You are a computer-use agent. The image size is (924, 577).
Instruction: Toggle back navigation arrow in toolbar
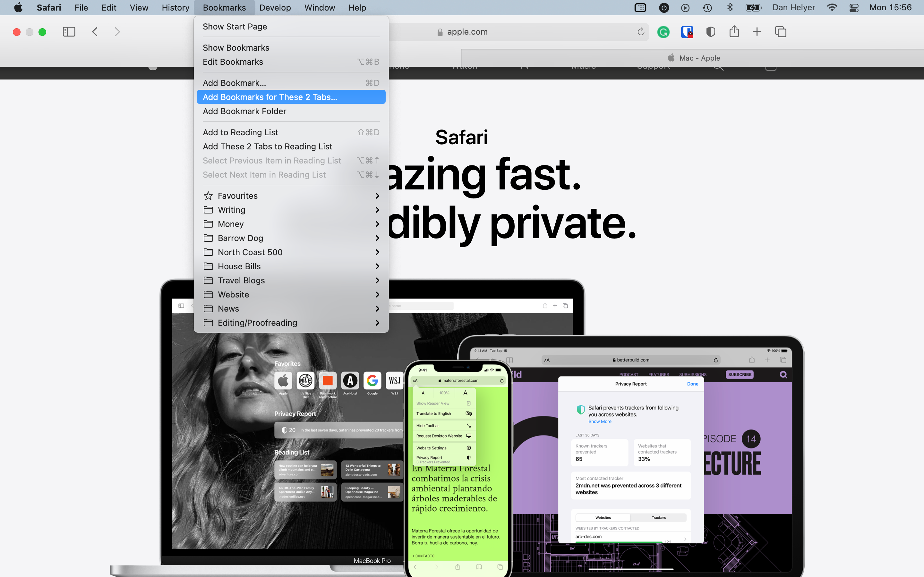pyautogui.click(x=96, y=31)
